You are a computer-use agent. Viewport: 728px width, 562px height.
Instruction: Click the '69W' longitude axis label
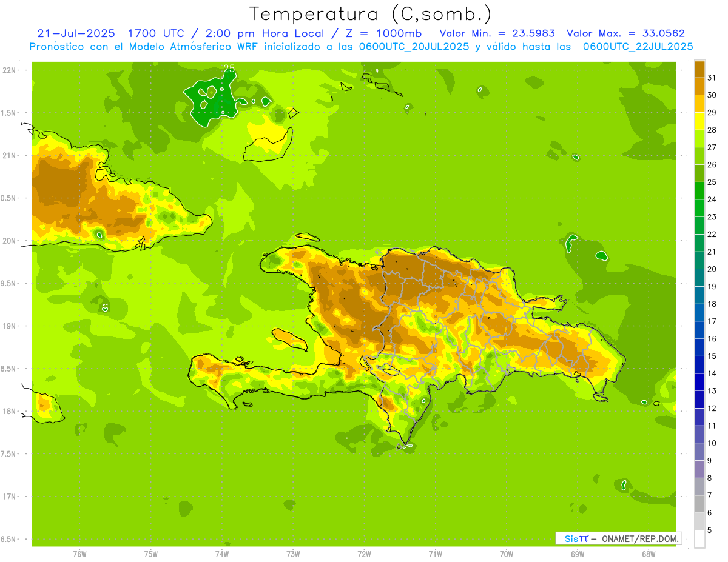[x=578, y=554]
